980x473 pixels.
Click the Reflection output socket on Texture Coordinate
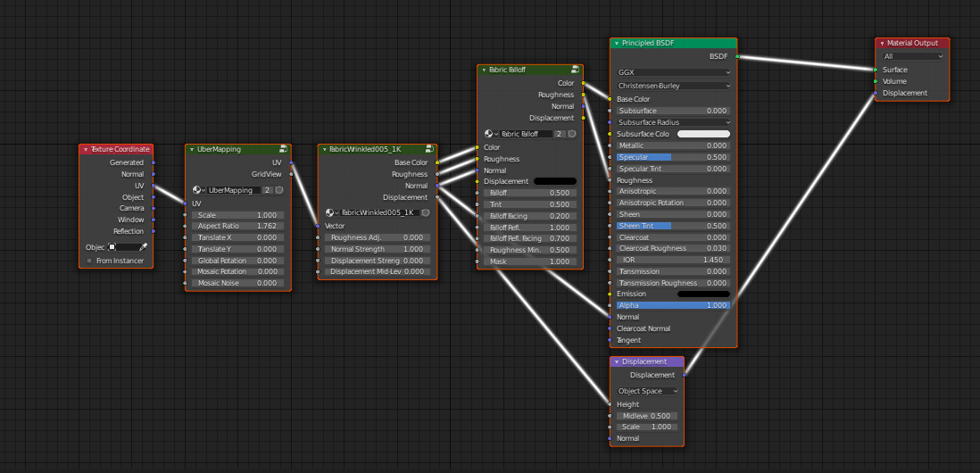154,231
